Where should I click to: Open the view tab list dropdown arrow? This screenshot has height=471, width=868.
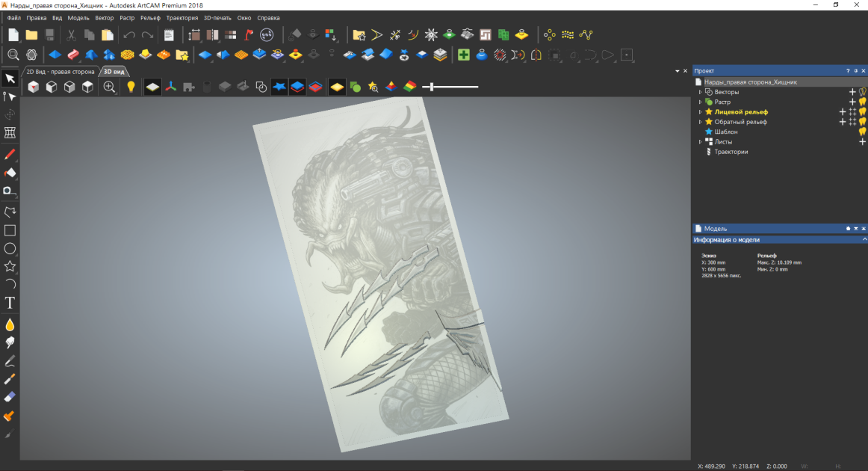[x=677, y=72]
